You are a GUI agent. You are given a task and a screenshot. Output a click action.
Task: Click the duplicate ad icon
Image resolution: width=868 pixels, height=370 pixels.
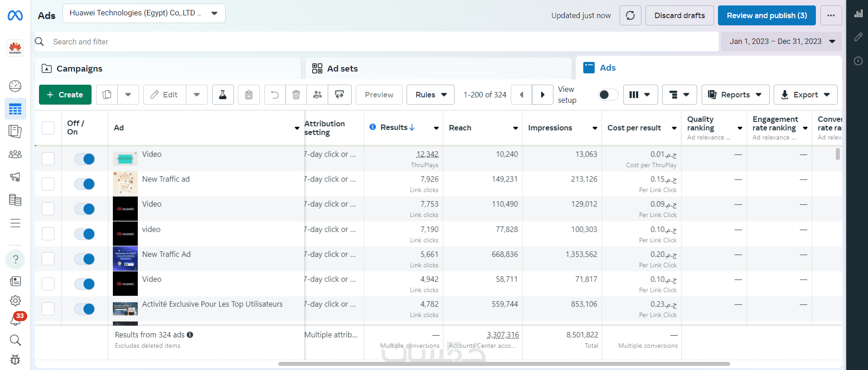pos(107,95)
